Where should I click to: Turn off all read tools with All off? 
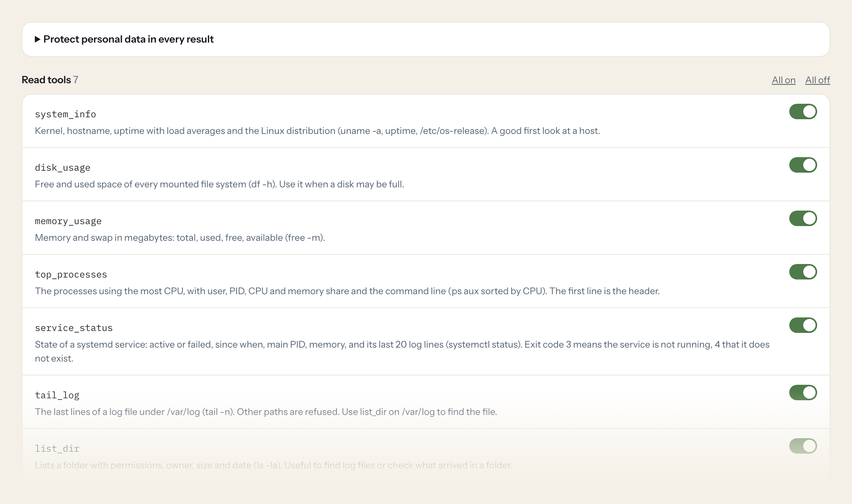tap(818, 80)
